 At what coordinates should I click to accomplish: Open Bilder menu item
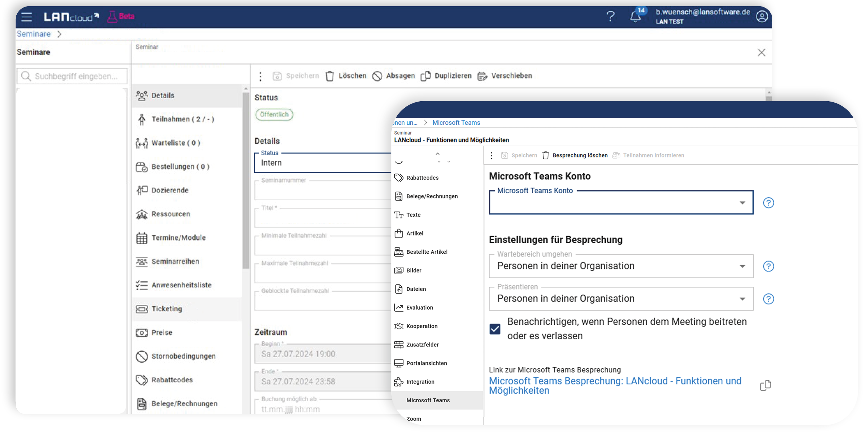(x=437, y=270)
